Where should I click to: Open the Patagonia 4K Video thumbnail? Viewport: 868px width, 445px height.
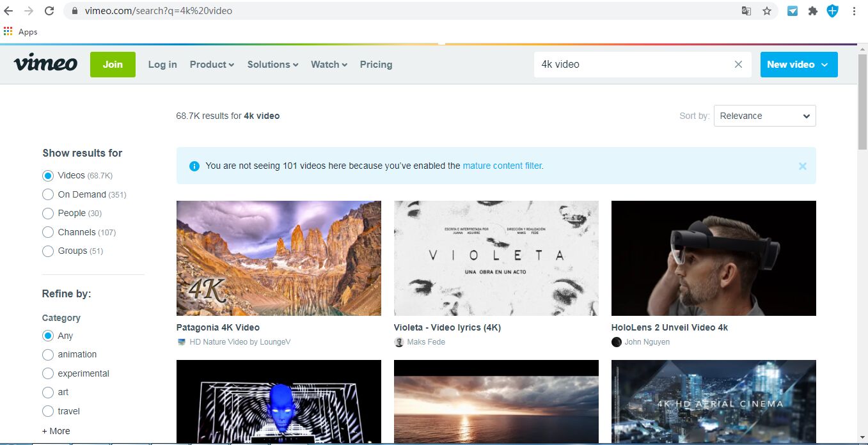point(278,258)
